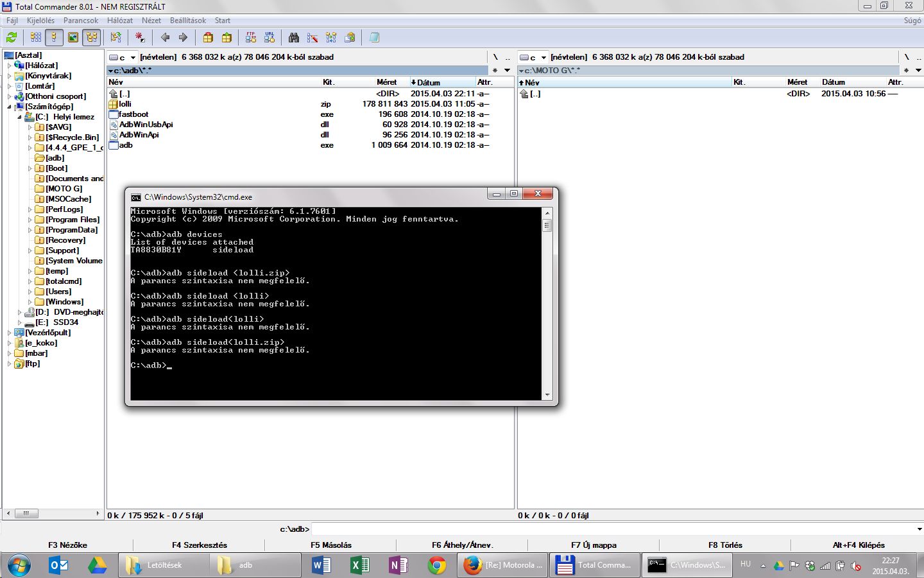Expand the [Program Files] tree node
Image resolution: width=924 pixels, height=578 pixels.
click(x=30, y=220)
